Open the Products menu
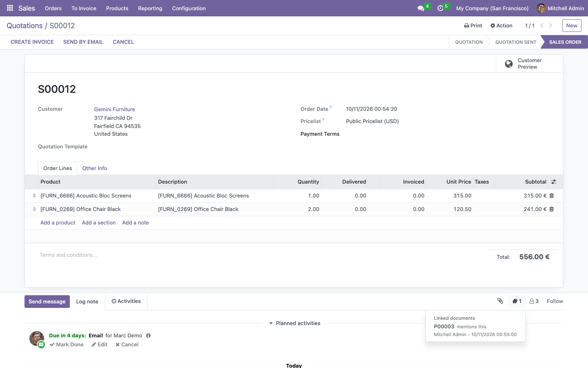The image size is (588, 368). 117,8
